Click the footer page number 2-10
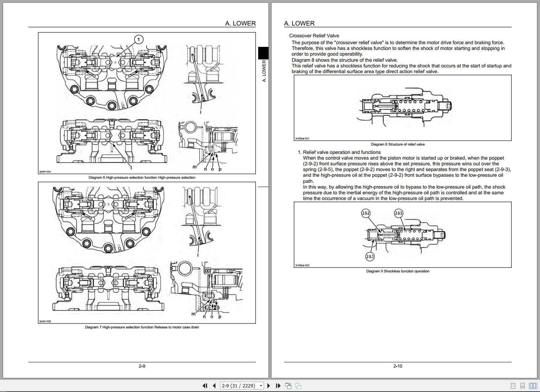The width and height of the screenshot is (540, 392). 398,366
